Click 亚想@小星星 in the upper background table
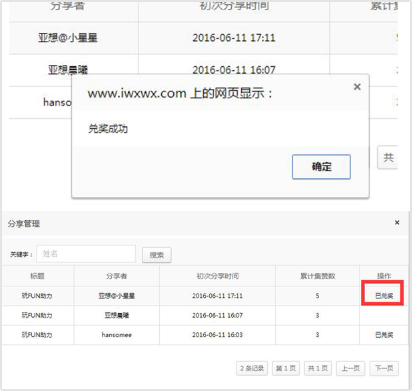Image resolution: width=412 pixels, height=391 pixels. 68,38
